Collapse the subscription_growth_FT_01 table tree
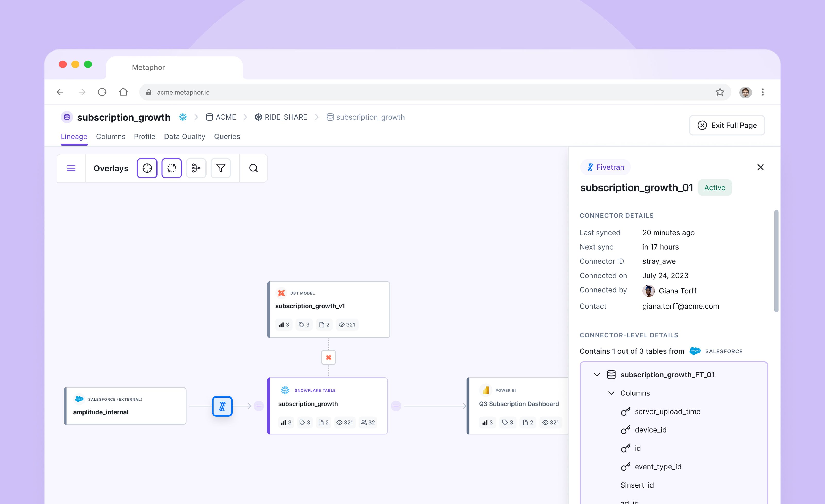825x504 pixels. click(x=597, y=374)
